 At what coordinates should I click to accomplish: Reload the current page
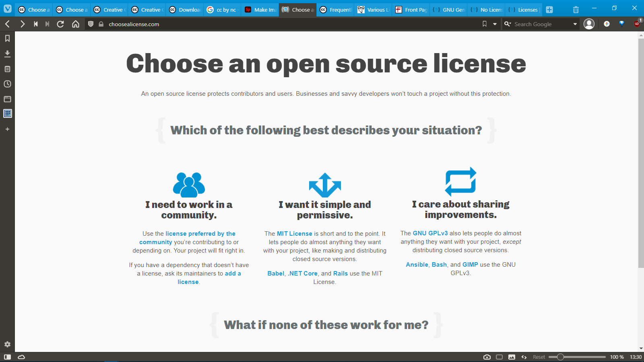click(x=60, y=24)
